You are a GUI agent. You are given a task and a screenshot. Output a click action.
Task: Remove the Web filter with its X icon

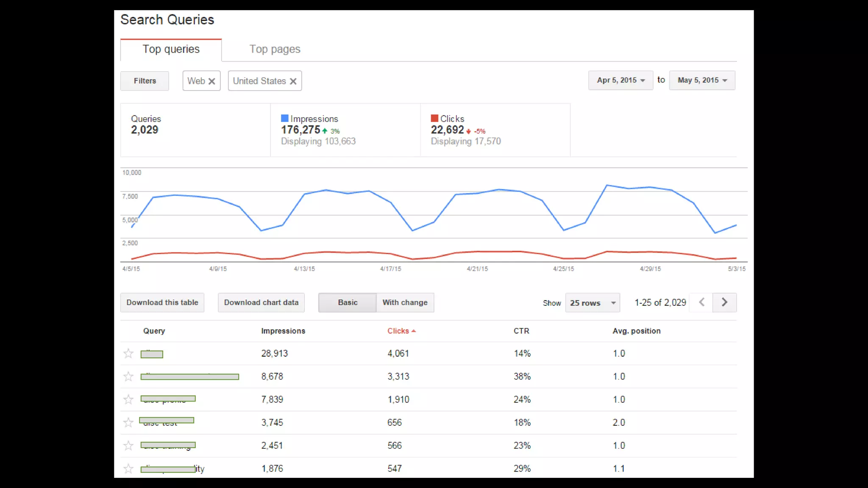[x=212, y=81]
